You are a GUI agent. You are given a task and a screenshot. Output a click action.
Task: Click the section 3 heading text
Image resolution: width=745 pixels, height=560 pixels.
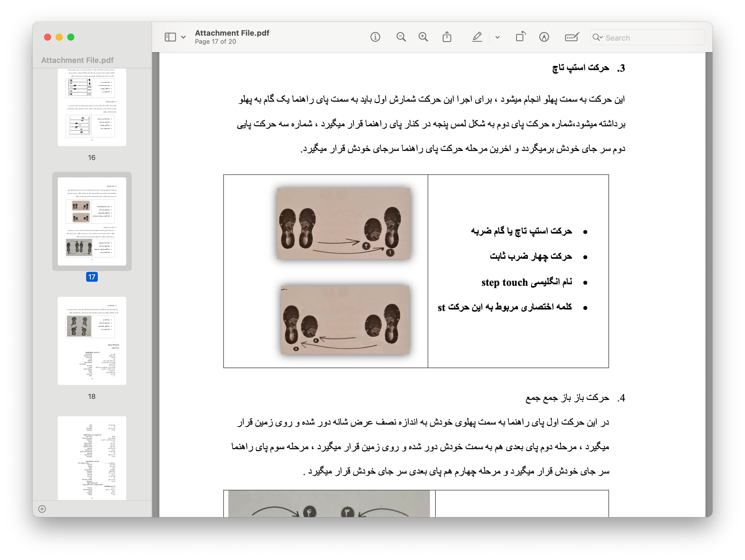click(x=581, y=68)
